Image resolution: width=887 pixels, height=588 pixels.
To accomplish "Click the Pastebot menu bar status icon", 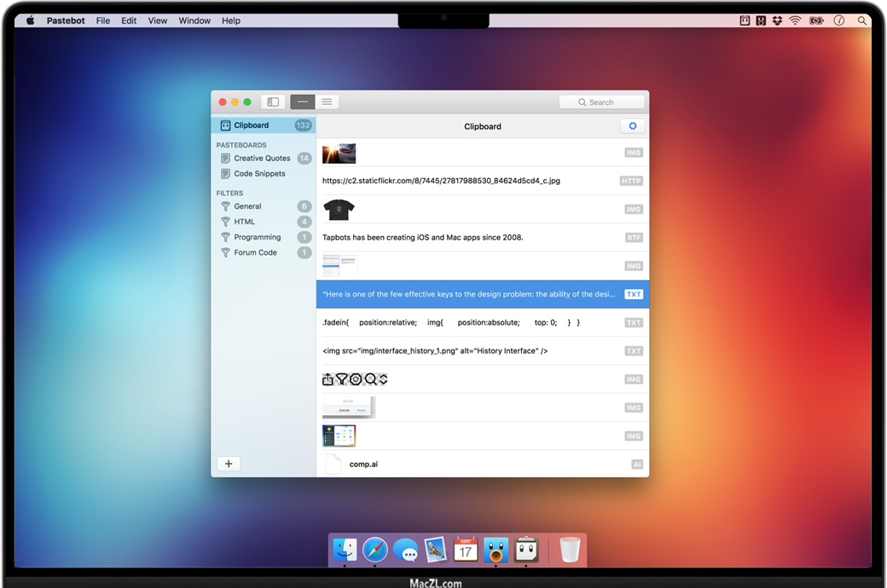I will click(x=745, y=20).
